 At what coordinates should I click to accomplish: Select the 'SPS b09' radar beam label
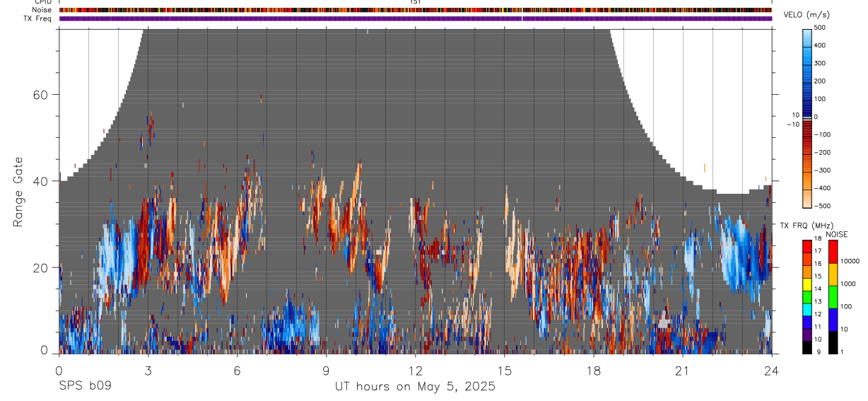click(x=84, y=387)
